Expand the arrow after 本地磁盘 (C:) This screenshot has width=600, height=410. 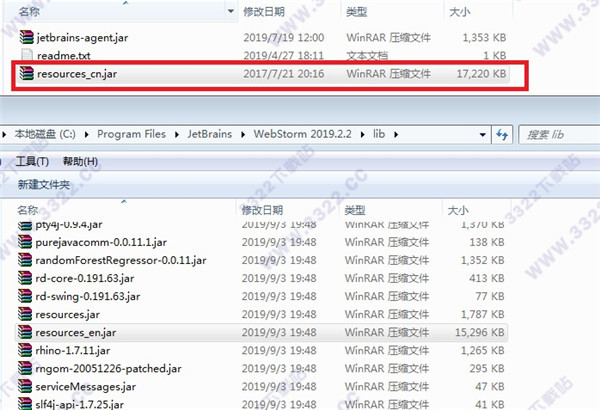pos(86,134)
